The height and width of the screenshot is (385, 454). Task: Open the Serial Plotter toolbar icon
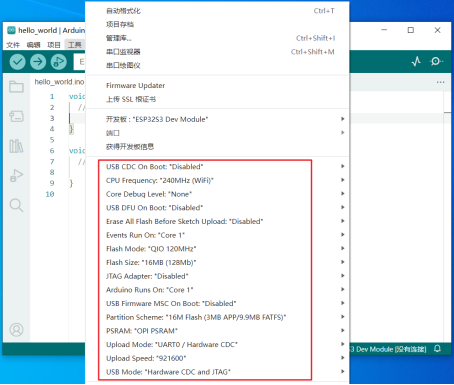tap(416, 61)
